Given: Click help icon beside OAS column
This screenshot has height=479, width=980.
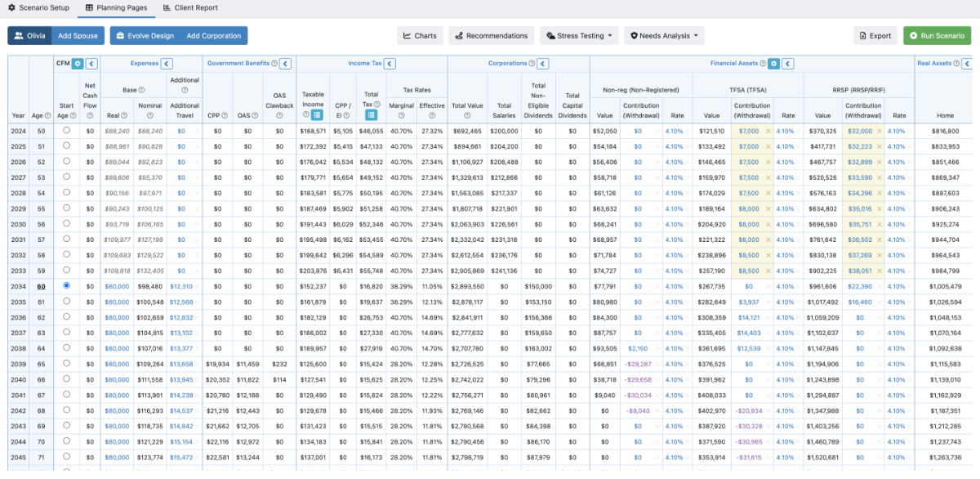Looking at the screenshot, I should (254, 115).
